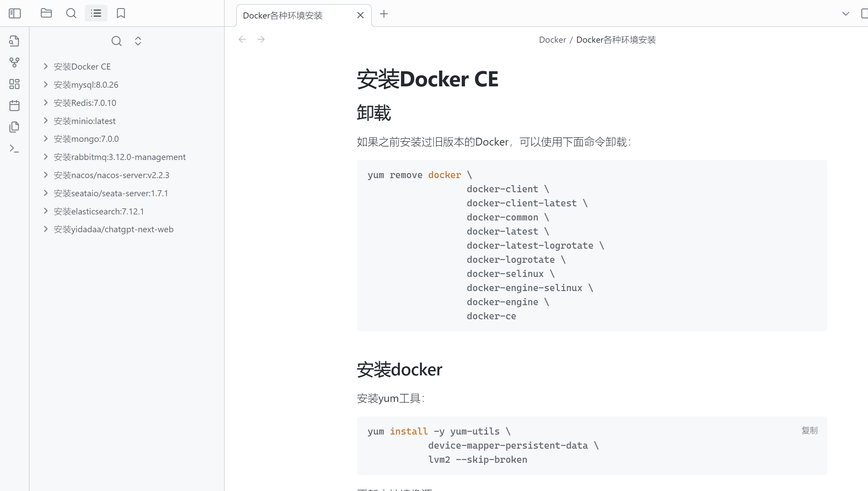868x491 pixels.
Task: Expand 安装nacos/nacos-server:v2.2.3 chevron
Action: pos(46,175)
